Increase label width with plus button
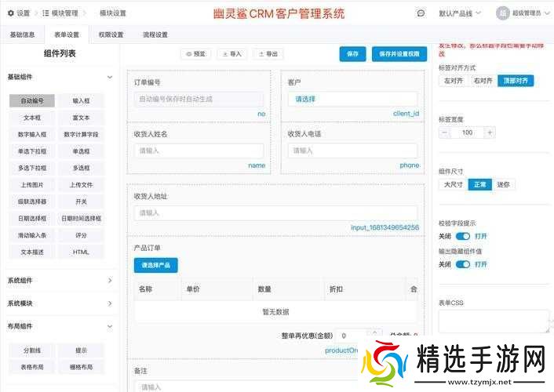The height and width of the screenshot is (392, 554). click(490, 132)
